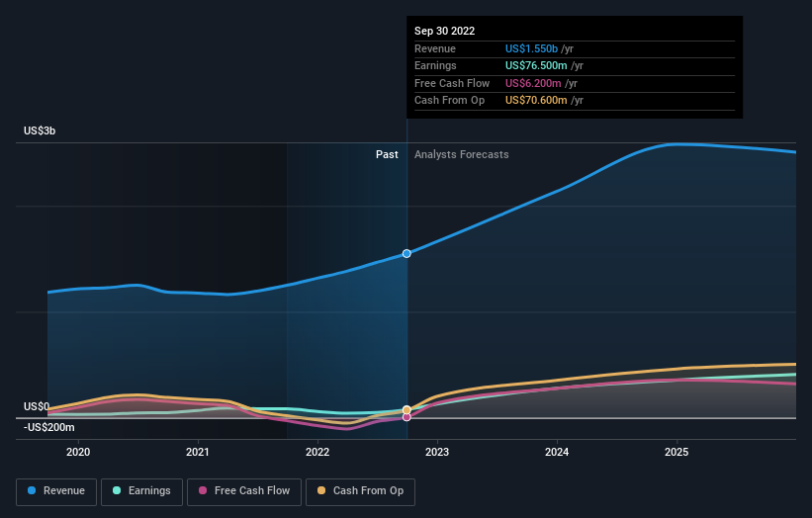The image size is (812, 518).
Task: Click the 2023 x-axis label
Action: pyautogui.click(x=437, y=452)
